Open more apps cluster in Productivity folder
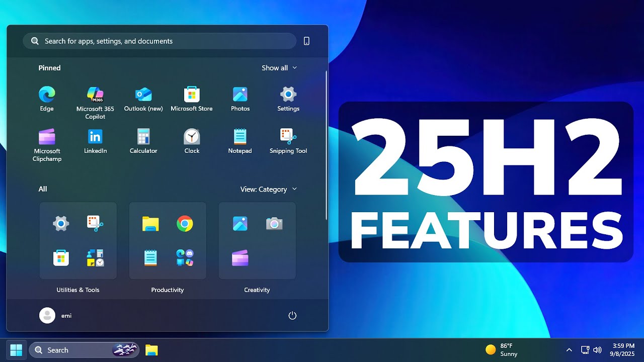The image size is (644, 362). click(x=185, y=258)
